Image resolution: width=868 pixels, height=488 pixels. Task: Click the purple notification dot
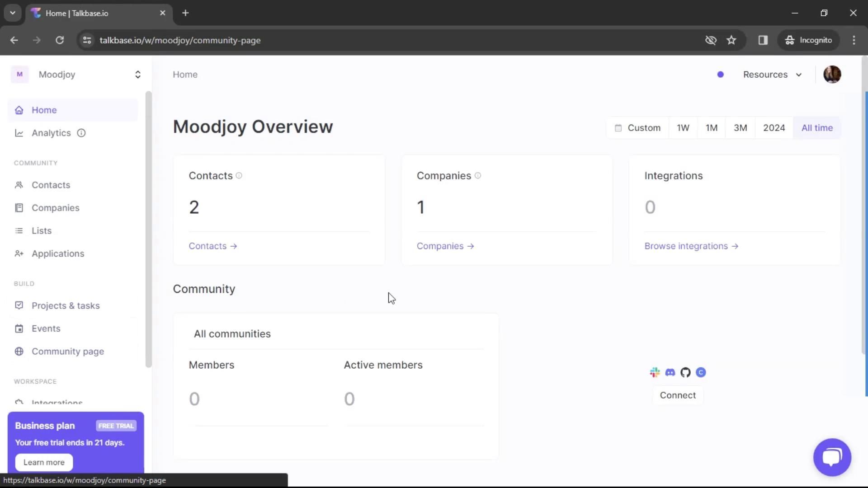pos(721,75)
